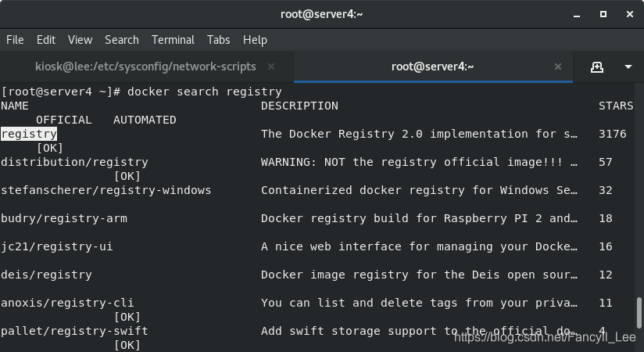Close the root@server4 tab

(x=558, y=66)
